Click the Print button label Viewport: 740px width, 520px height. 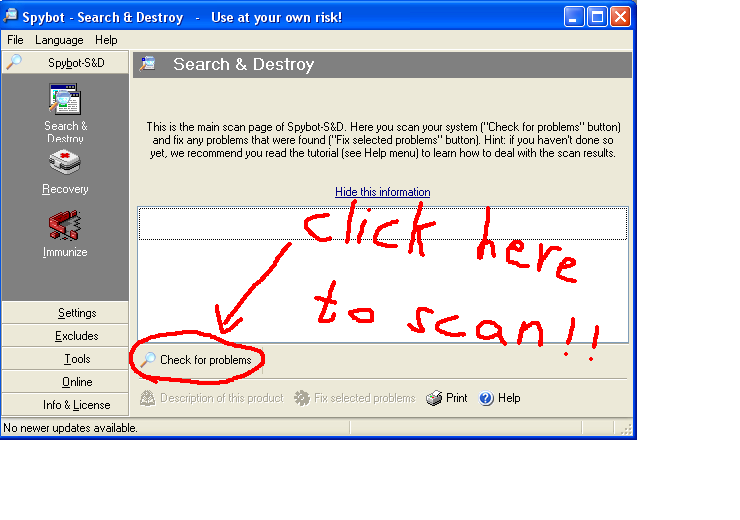pos(456,398)
